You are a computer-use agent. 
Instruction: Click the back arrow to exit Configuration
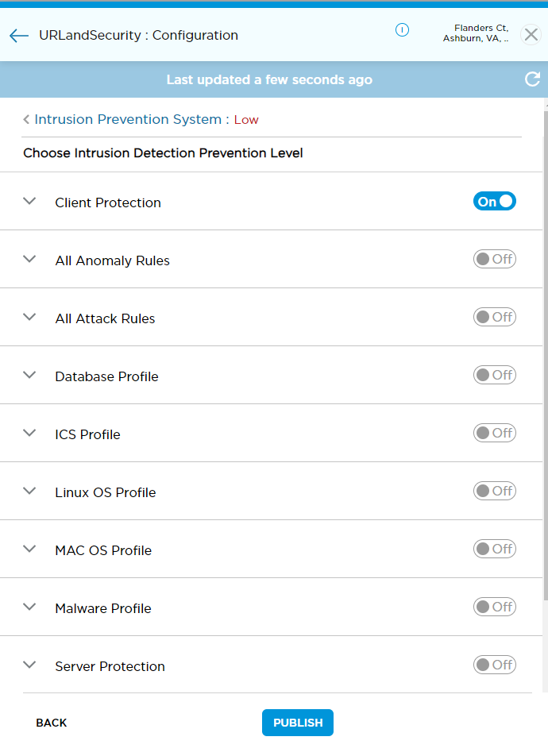(x=18, y=35)
